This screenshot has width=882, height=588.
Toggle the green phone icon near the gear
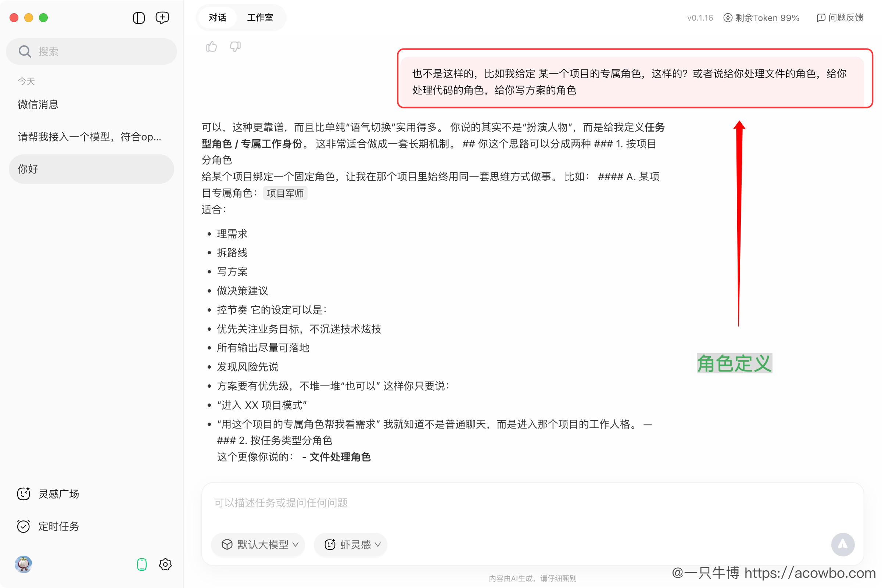pos(141,564)
